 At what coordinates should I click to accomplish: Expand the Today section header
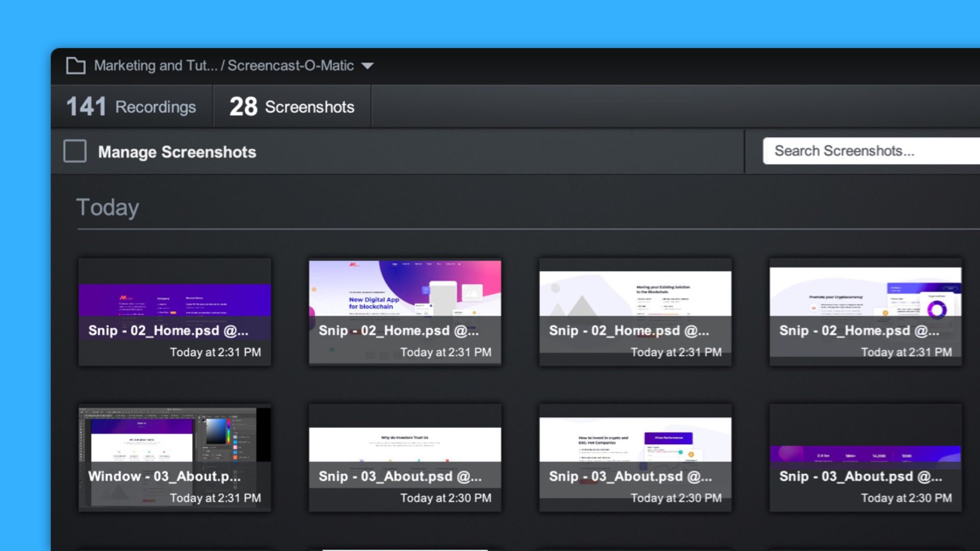tap(107, 207)
